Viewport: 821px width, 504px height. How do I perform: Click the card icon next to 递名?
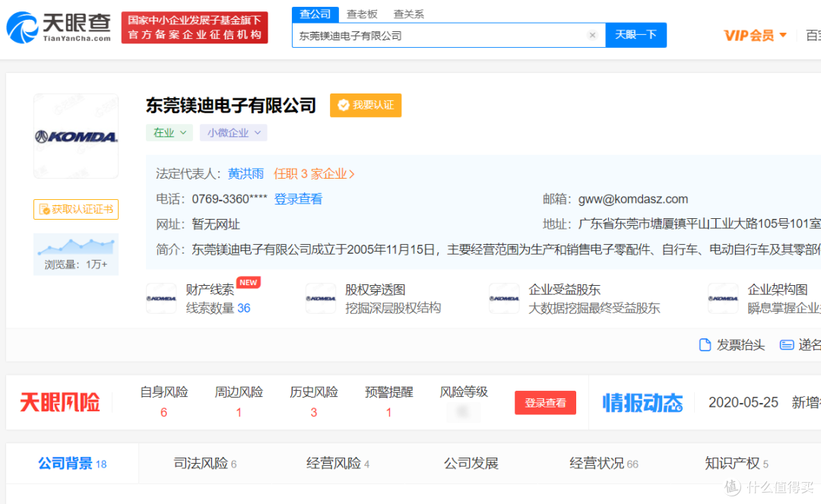787,345
